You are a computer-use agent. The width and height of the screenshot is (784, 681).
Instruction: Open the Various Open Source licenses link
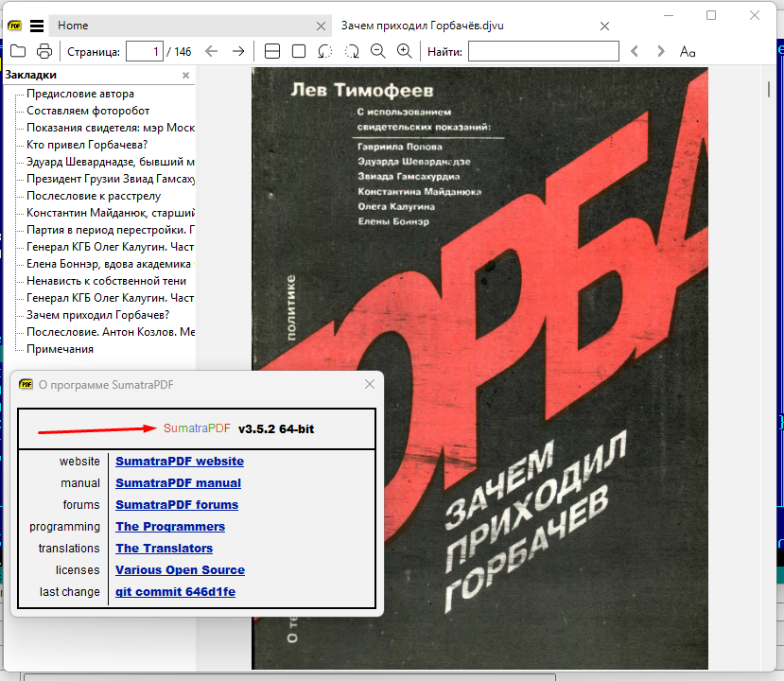pos(180,570)
